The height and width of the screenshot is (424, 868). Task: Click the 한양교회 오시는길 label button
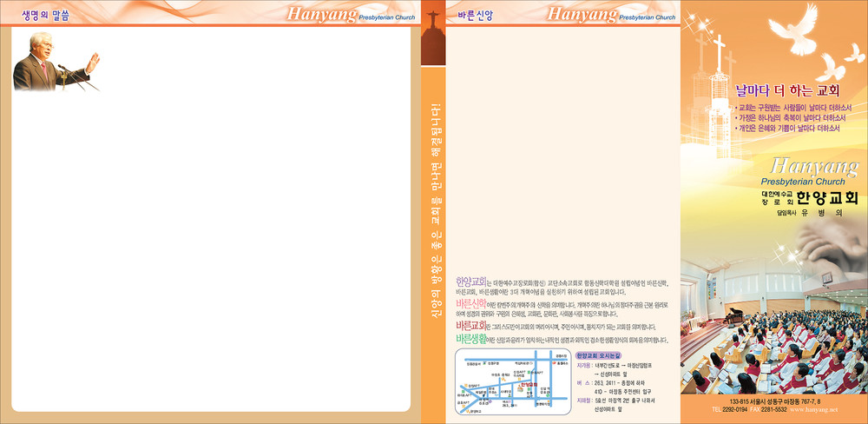[601, 355]
